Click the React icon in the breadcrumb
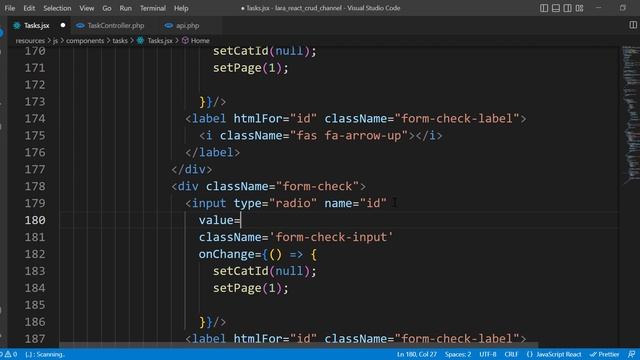This screenshot has width=640, height=360. tap(140, 40)
